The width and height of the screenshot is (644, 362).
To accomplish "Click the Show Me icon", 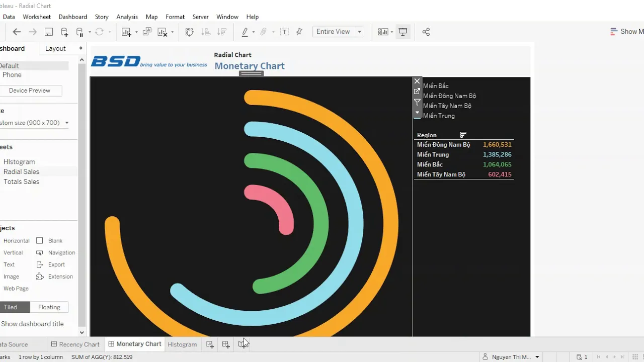I will point(614,31).
